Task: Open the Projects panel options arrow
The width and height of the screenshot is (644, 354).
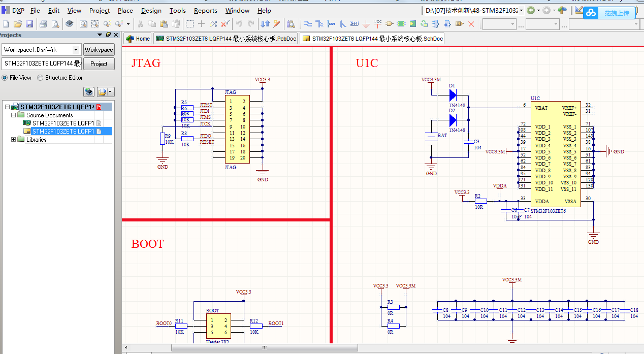Action: [x=100, y=35]
